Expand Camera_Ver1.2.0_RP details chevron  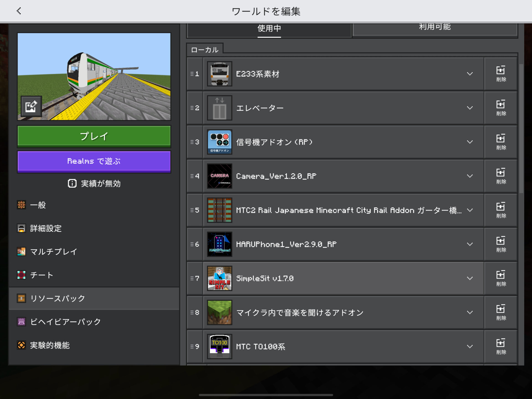[470, 176]
